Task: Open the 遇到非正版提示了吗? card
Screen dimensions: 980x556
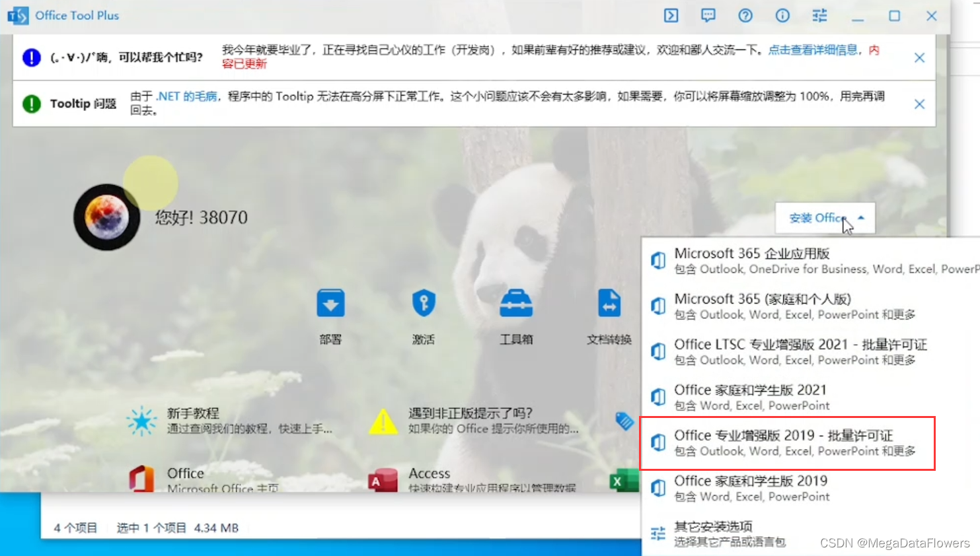Action: tap(474, 421)
